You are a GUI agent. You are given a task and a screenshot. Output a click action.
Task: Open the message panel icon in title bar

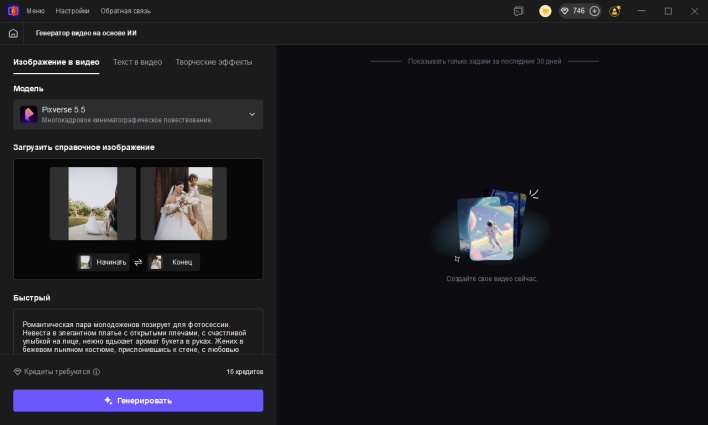point(518,11)
